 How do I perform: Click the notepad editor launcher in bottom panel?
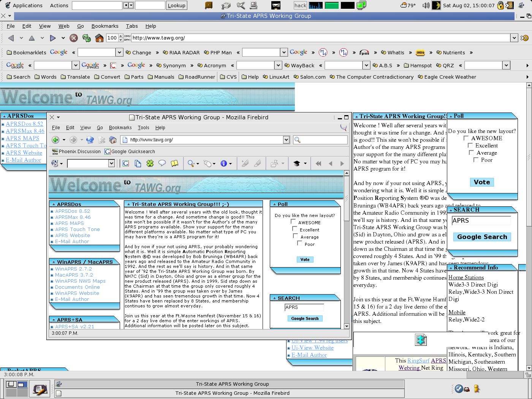point(40,389)
